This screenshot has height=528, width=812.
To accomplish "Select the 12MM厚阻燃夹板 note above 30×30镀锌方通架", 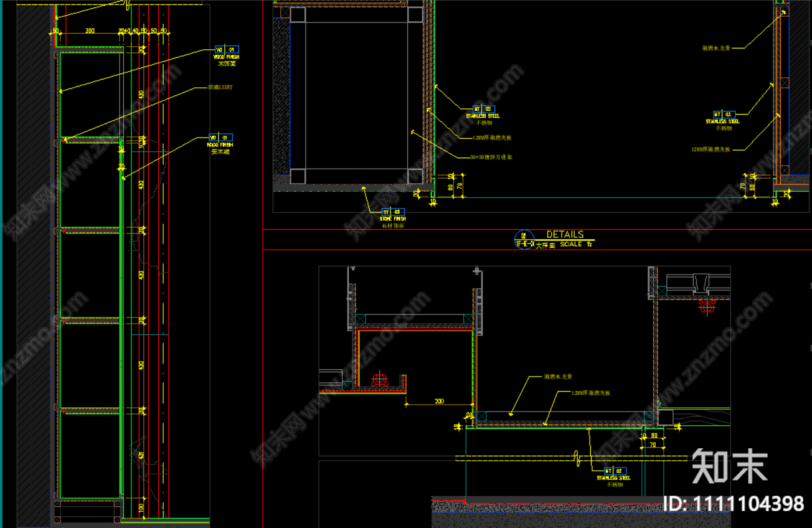I will coord(492,138).
